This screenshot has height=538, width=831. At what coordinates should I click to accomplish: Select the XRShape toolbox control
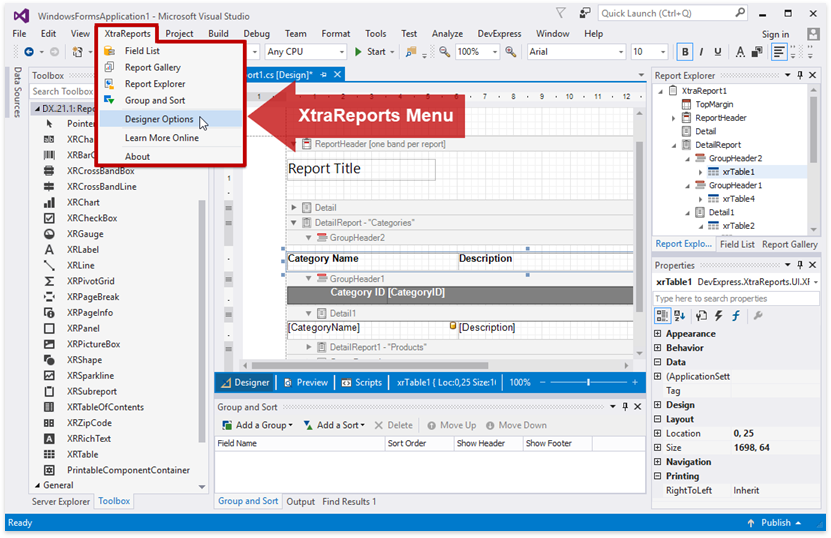point(85,360)
